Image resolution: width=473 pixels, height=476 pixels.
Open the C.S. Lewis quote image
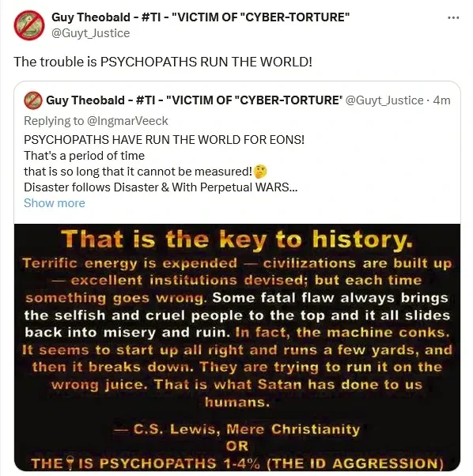coord(237,348)
